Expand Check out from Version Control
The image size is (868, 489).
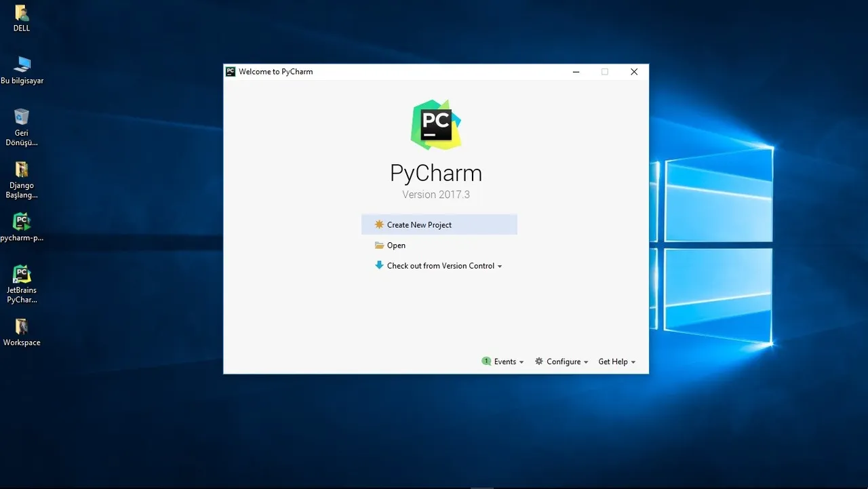439,266
